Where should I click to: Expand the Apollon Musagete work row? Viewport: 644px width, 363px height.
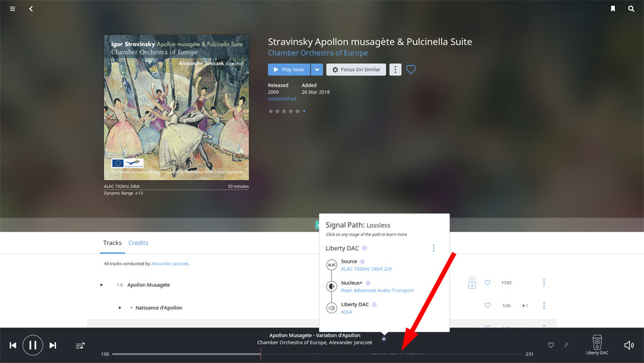tap(101, 285)
